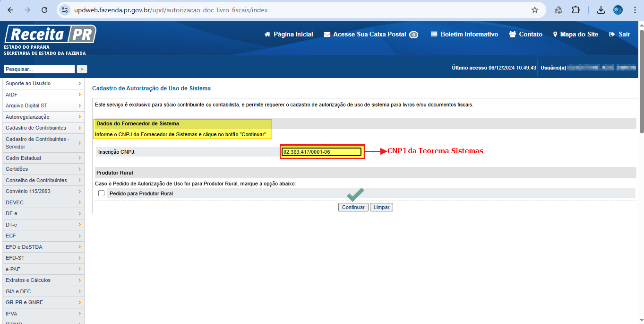Screen dimensions: 644x324
Task: Reload the page with refresh icon
Action: (x=44, y=10)
